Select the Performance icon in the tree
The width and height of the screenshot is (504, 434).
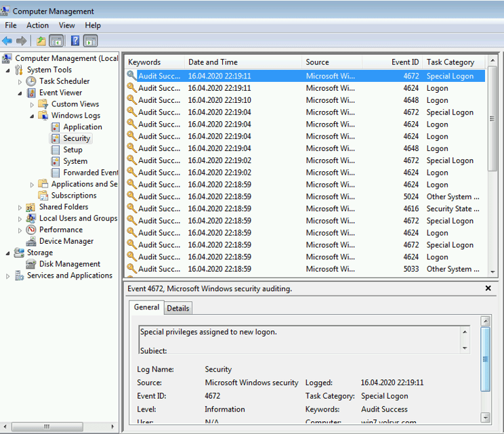click(31, 230)
